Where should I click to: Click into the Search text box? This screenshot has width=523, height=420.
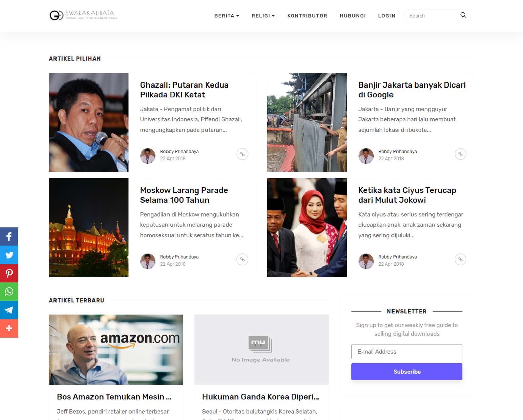[432, 16]
